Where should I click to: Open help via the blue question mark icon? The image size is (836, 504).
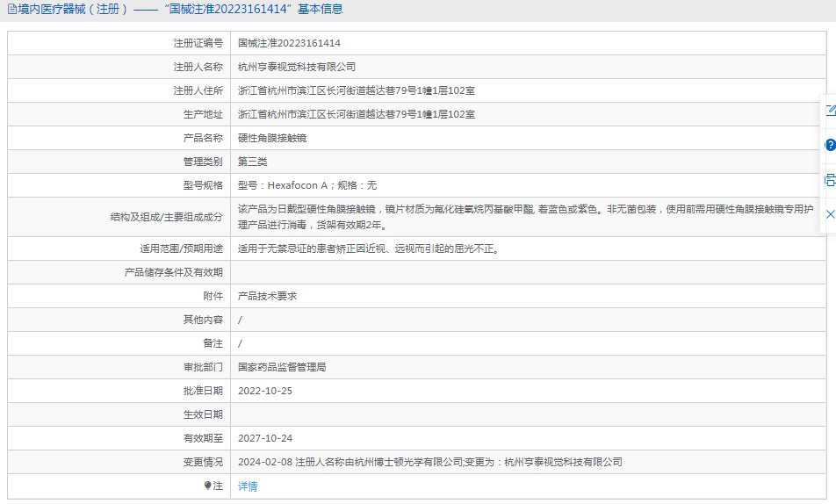click(830, 145)
